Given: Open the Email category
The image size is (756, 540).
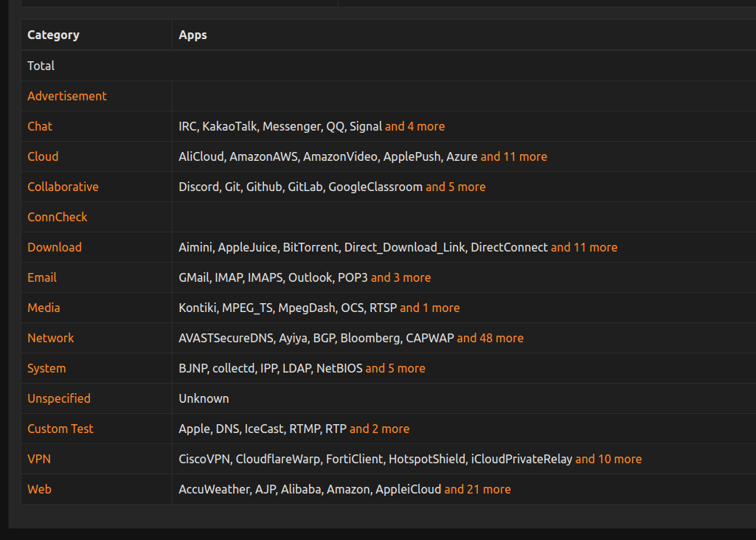Looking at the screenshot, I should coord(42,277).
